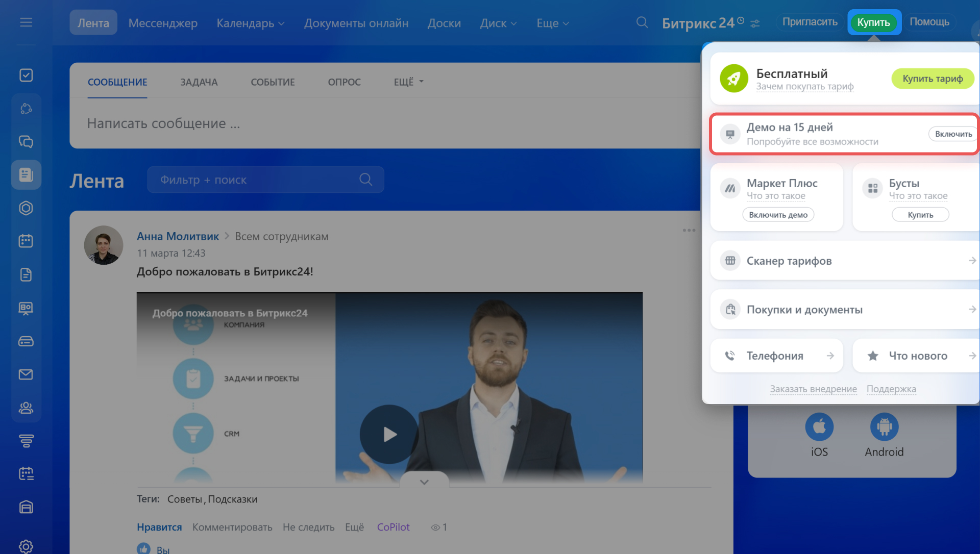Open the Поддержка link
The image size is (980, 554).
click(891, 389)
